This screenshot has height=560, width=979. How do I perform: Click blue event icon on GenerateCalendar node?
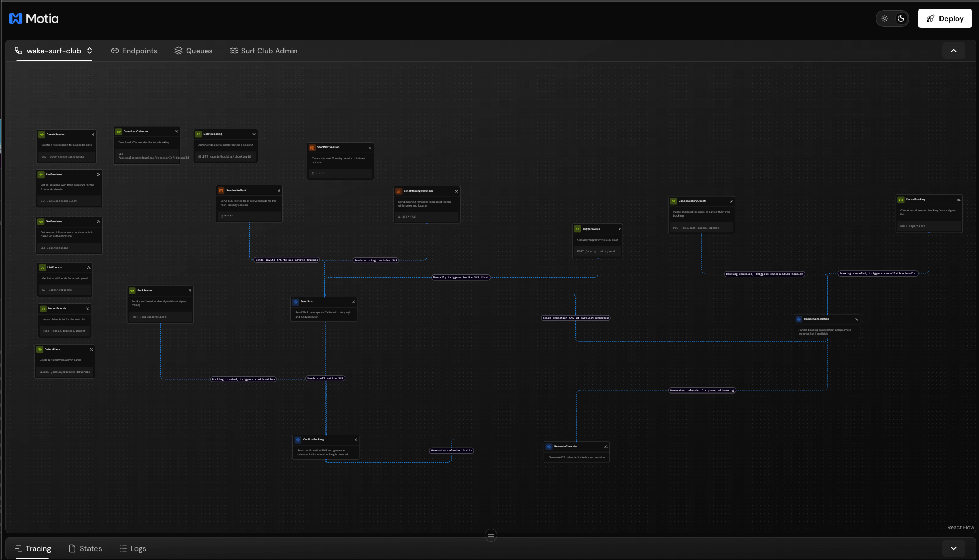tap(549, 447)
